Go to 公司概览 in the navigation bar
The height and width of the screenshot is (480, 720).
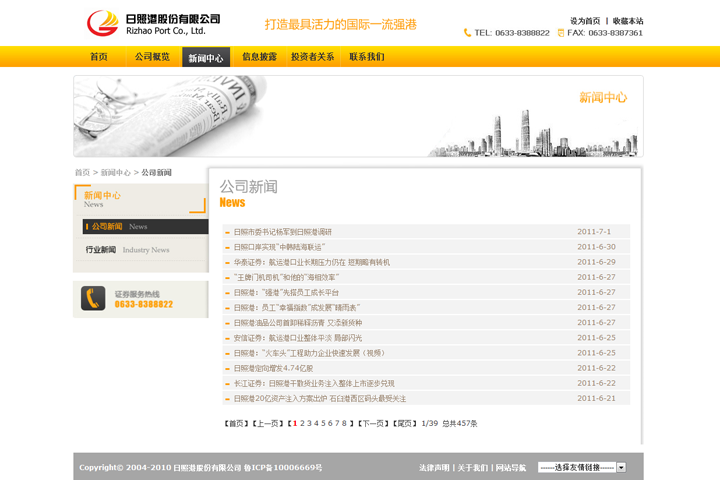pos(152,57)
